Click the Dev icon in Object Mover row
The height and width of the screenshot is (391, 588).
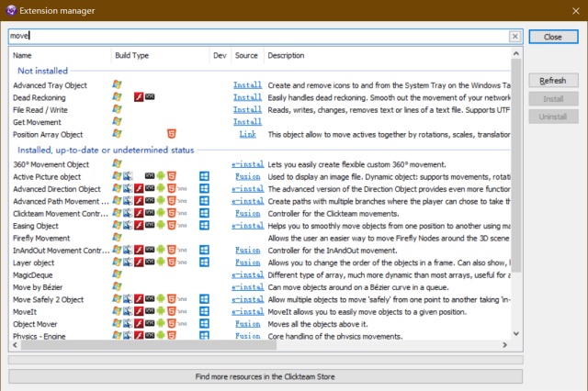[204, 324]
